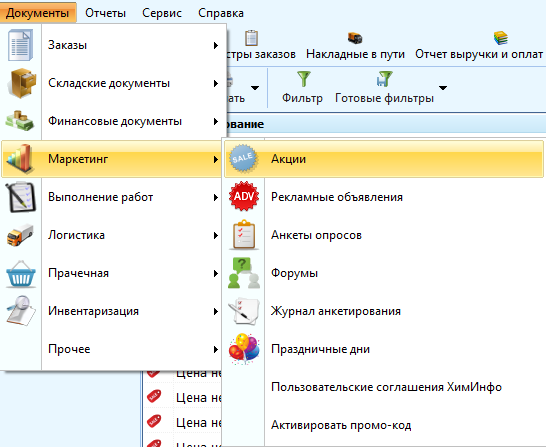The height and width of the screenshot is (447, 546).
Task: Expand the Логистика submenu arrow
Action: tap(216, 235)
